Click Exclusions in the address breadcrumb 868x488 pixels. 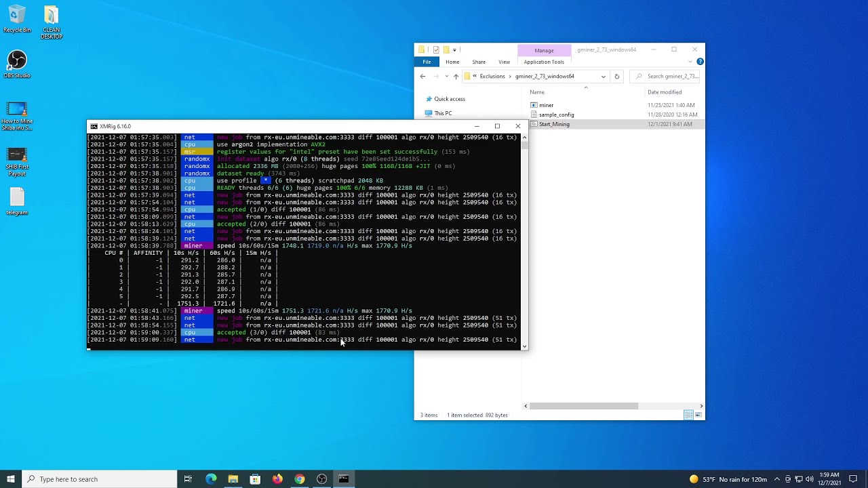pyautogui.click(x=492, y=77)
